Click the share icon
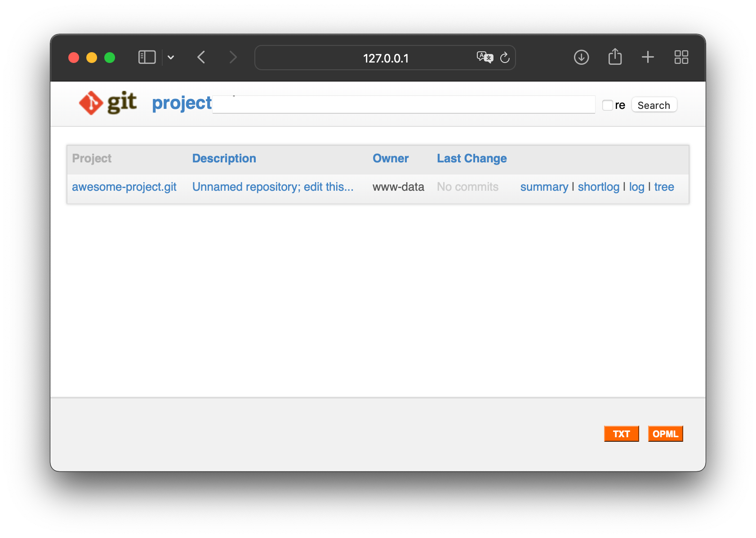 pos(615,57)
